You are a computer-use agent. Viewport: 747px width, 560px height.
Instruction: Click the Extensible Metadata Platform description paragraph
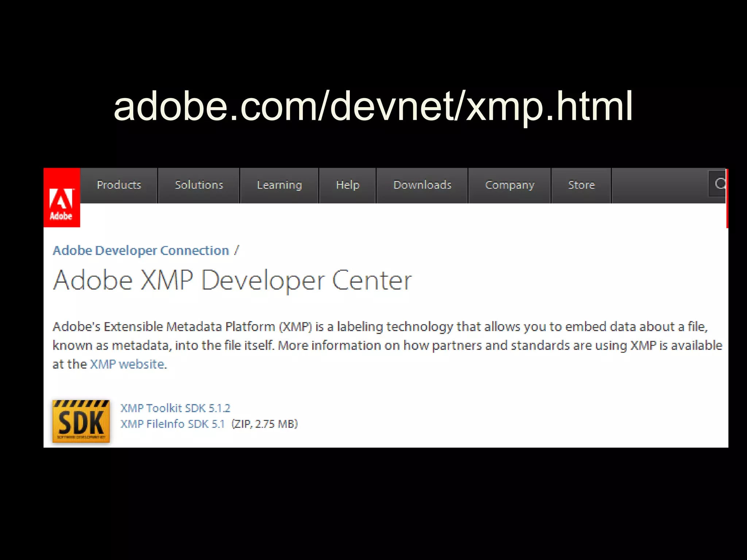[387, 345]
